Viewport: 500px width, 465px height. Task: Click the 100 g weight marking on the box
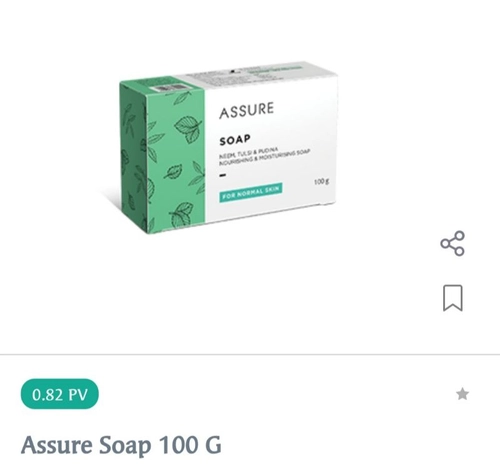pyautogui.click(x=322, y=182)
